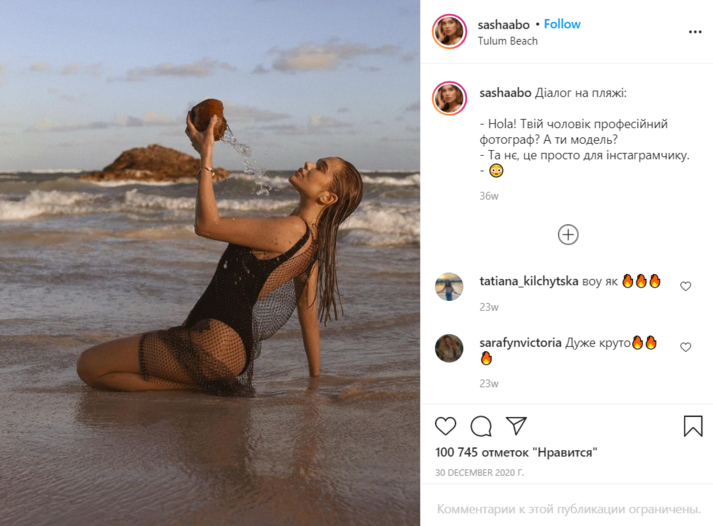Click Follow next to sashaabo

coord(562,24)
